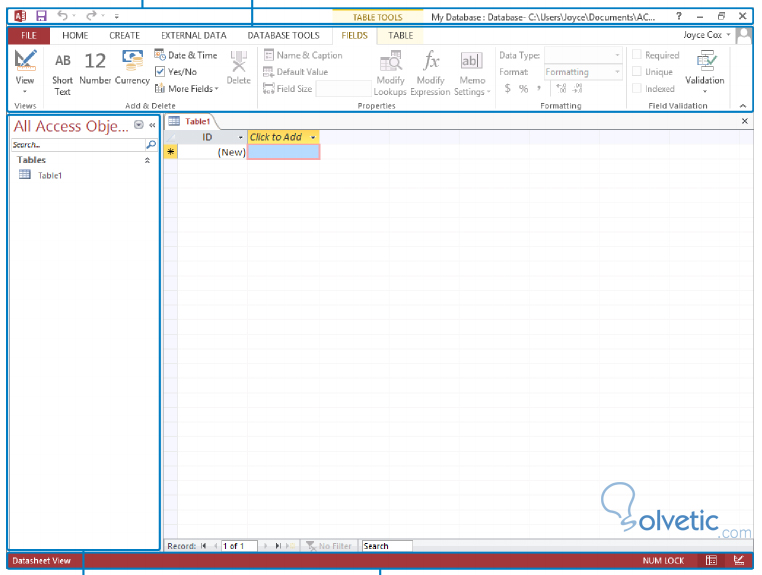
Task: Open the EXTERNAL DATA tab
Action: click(x=193, y=35)
